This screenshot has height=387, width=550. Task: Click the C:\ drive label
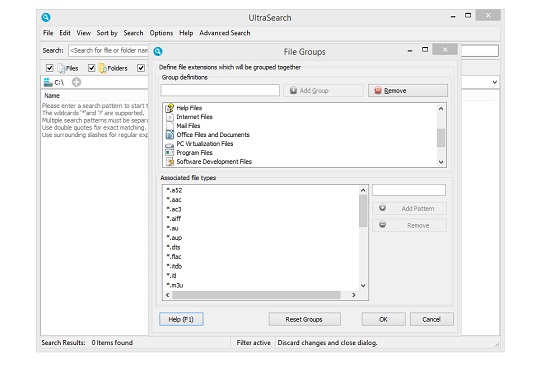pyautogui.click(x=59, y=82)
